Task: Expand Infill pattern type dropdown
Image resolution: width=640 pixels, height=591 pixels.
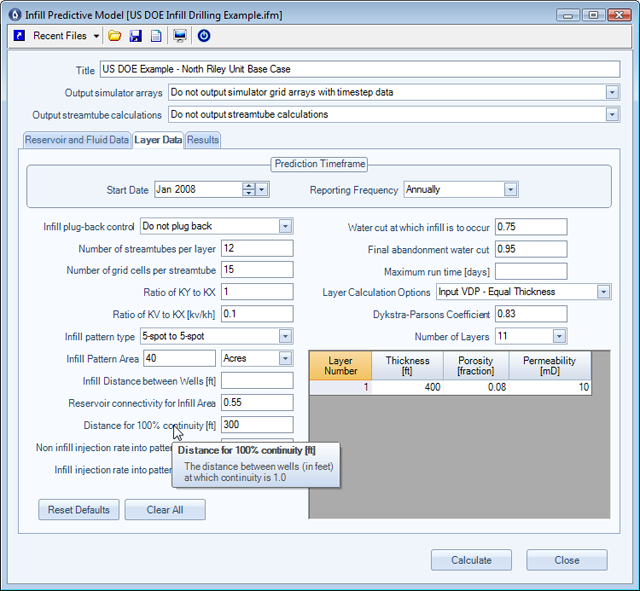Action: point(285,336)
